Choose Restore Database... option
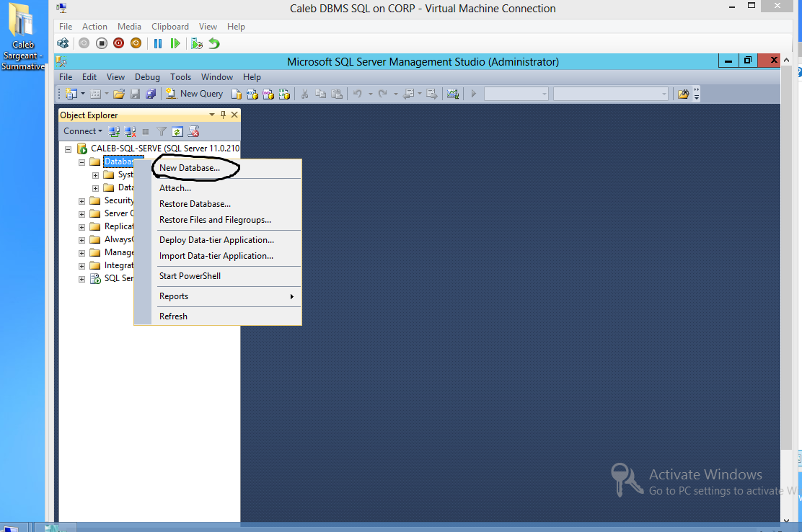Image resolution: width=802 pixels, height=532 pixels. [195, 204]
